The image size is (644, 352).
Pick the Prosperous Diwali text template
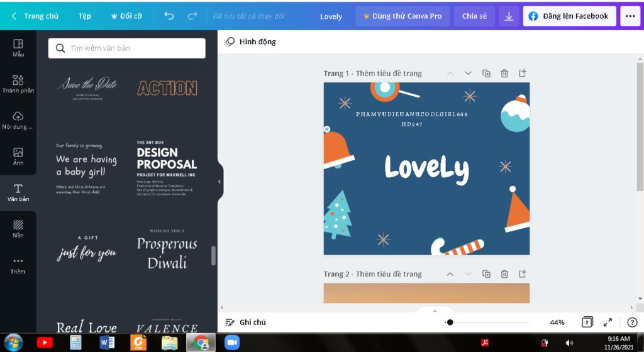click(x=167, y=250)
